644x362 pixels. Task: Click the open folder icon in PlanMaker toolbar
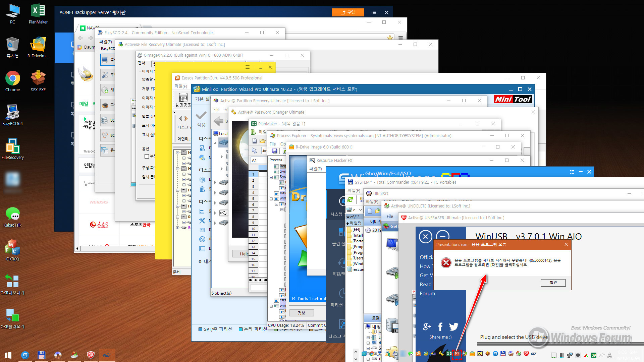click(262, 141)
